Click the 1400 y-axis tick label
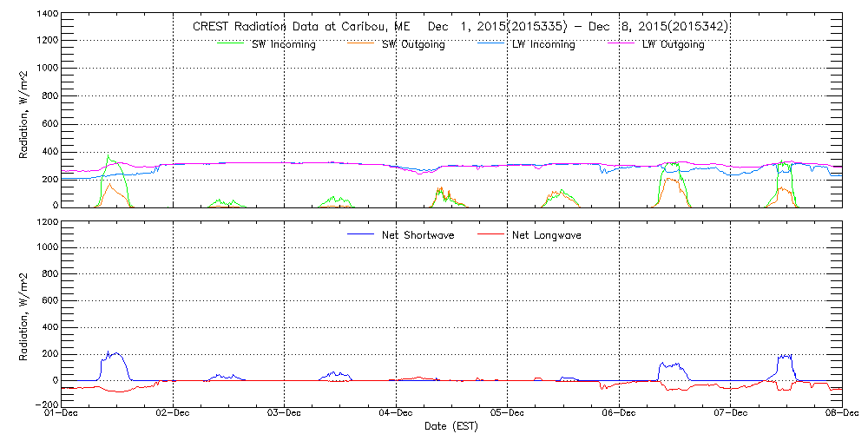Viewport: 868px width, 434px height. pos(48,16)
